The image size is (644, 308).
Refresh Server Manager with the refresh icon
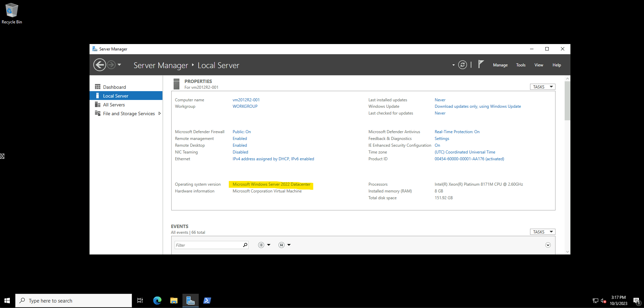pyautogui.click(x=463, y=65)
